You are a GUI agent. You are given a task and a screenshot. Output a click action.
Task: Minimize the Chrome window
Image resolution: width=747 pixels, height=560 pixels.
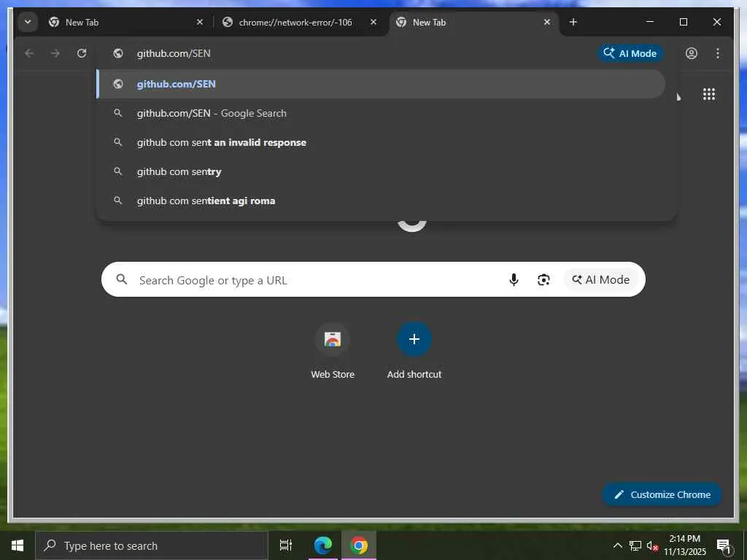pos(650,22)
